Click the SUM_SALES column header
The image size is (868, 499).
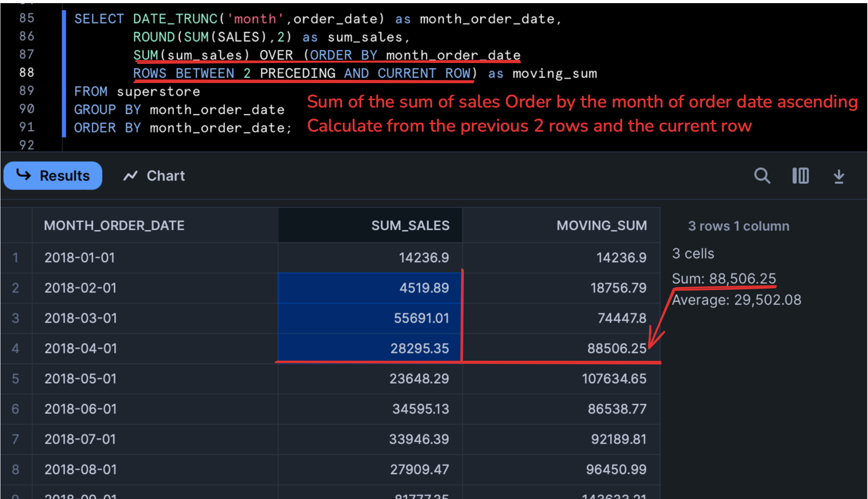(x=410, y=225)
